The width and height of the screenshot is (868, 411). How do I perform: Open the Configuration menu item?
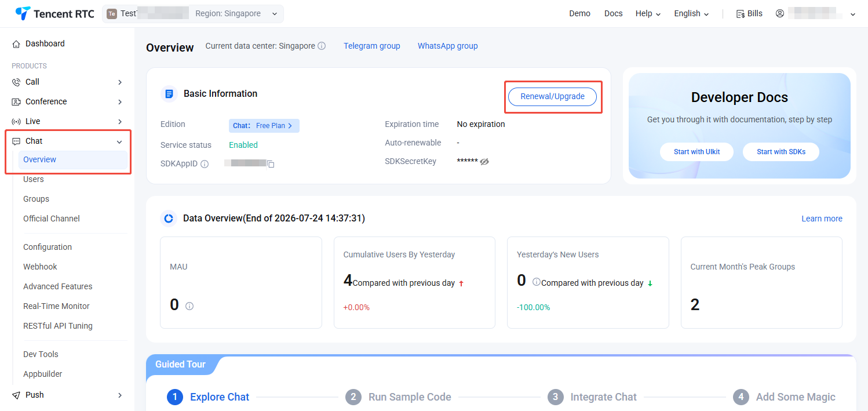click(48, 248)
